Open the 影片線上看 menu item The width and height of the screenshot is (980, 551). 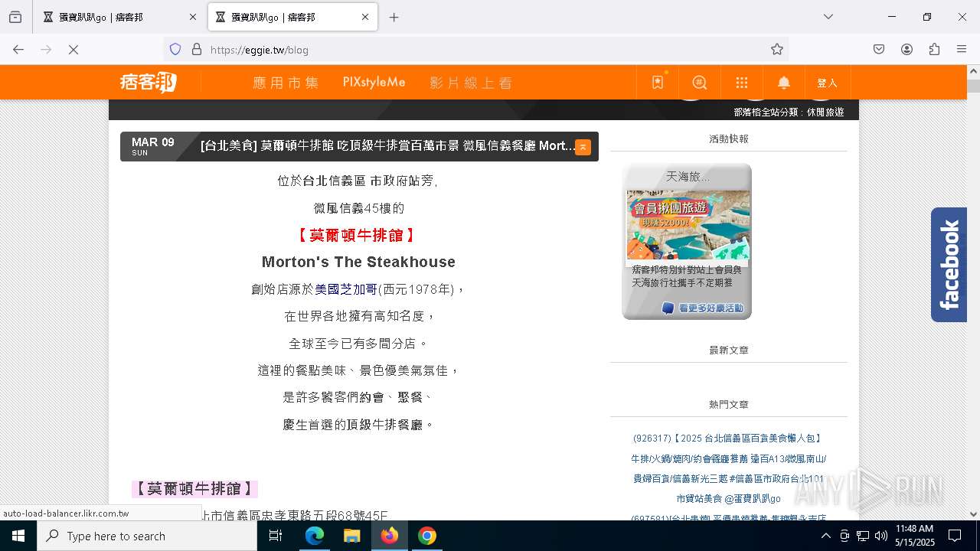(x=471, y=83)
